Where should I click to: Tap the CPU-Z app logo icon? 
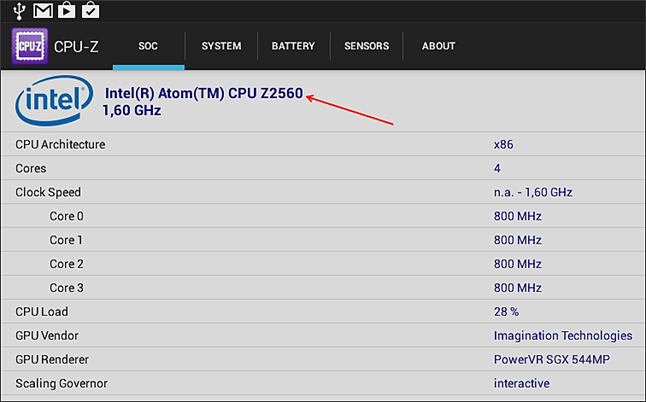coord(30,46)
